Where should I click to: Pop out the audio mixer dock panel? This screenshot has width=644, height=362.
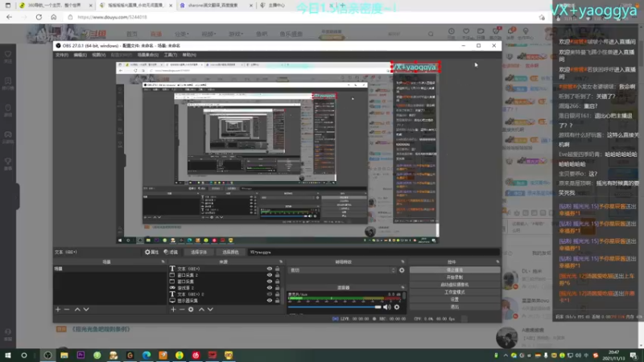click(402, 287)
